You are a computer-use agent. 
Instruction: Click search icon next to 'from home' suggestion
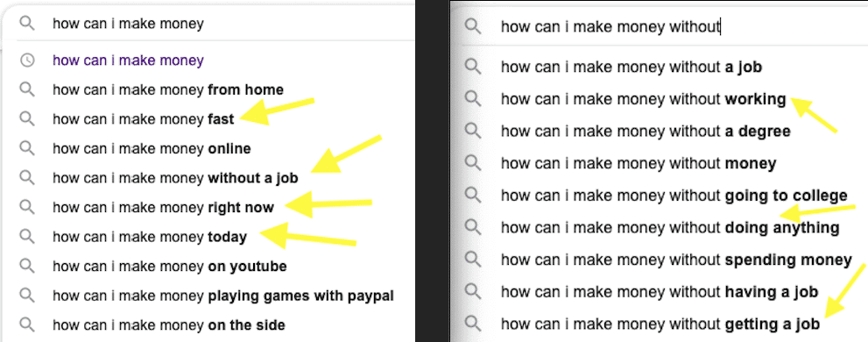point(27,89)
